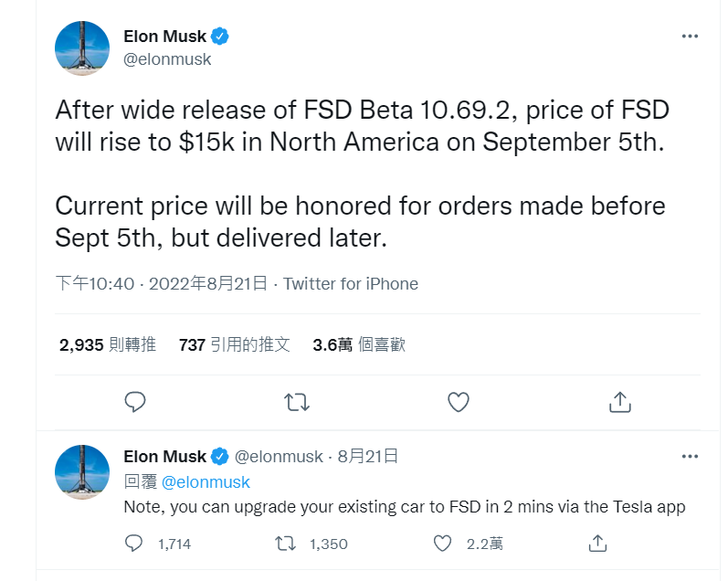728x581 pixels.
Task: Open the tweet timestamp 下午10:40 2022年8月21日
Action: (x=162, y=283)
